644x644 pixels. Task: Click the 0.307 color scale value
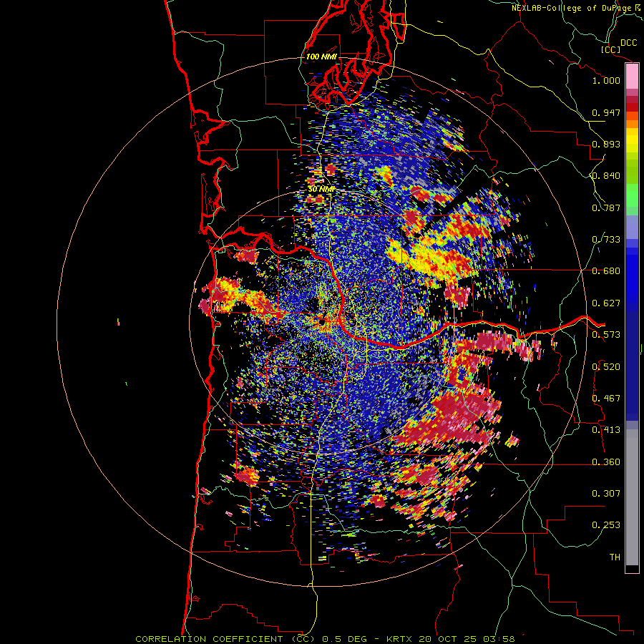click(606, 494)
